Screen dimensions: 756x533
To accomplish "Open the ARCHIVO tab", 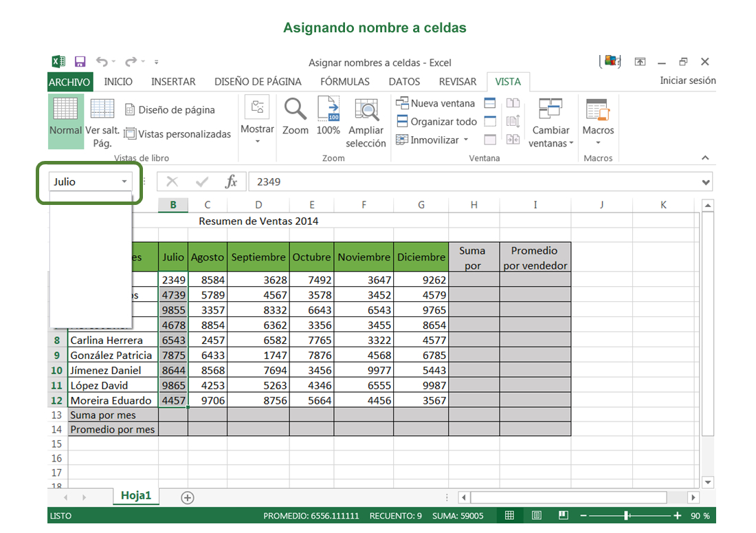I will click(x=69, y=82).
